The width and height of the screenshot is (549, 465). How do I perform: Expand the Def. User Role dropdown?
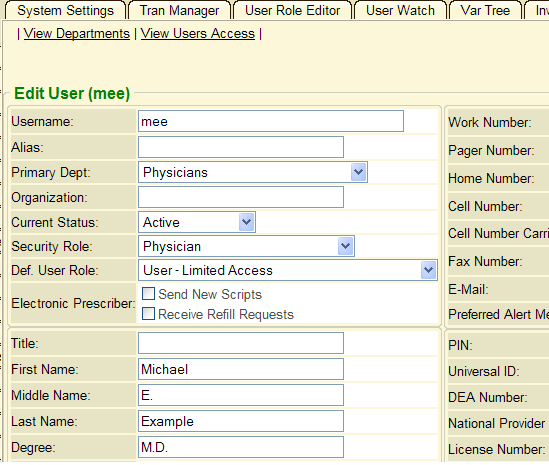(x=429, y=270)
